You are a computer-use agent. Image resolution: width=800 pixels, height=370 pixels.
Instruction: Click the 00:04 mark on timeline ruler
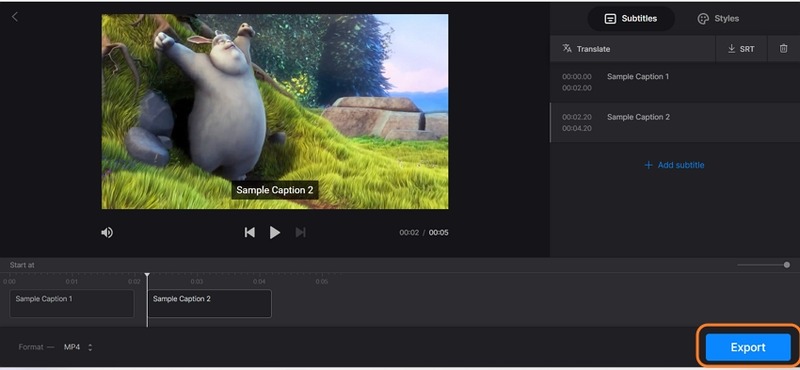pos(259,281)
